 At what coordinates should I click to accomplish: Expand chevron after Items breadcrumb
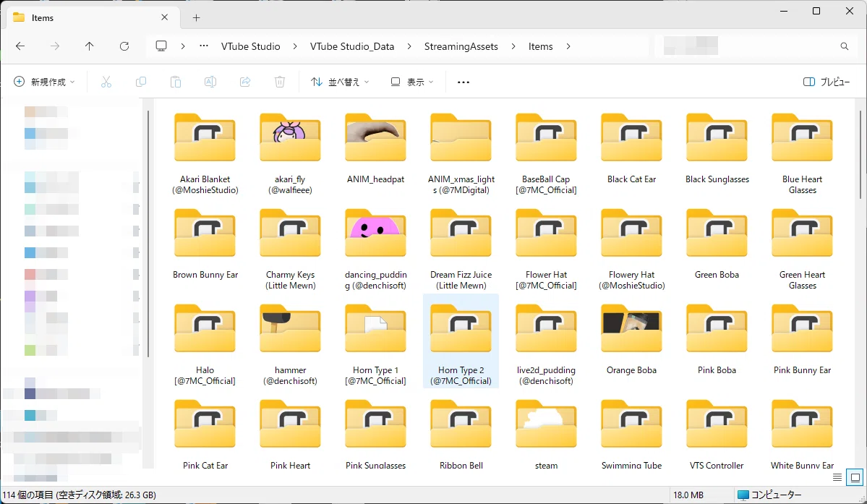568,46
